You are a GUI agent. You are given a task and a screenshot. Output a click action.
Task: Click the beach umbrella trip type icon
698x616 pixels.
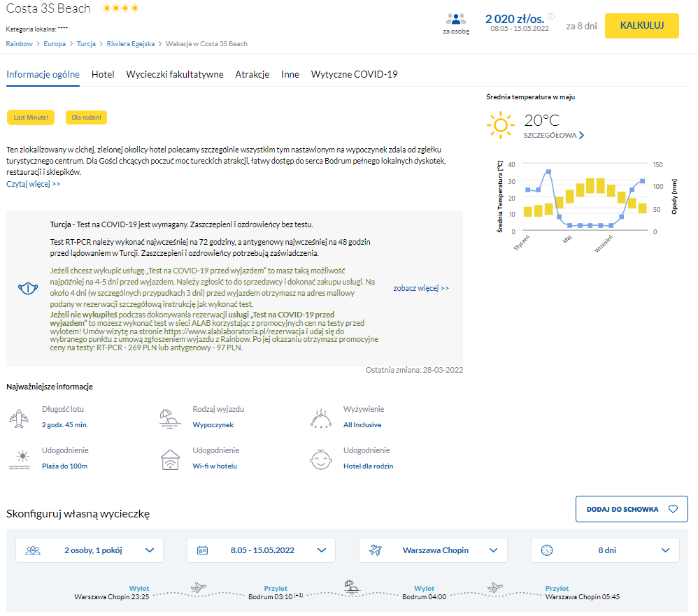(171, 418)
